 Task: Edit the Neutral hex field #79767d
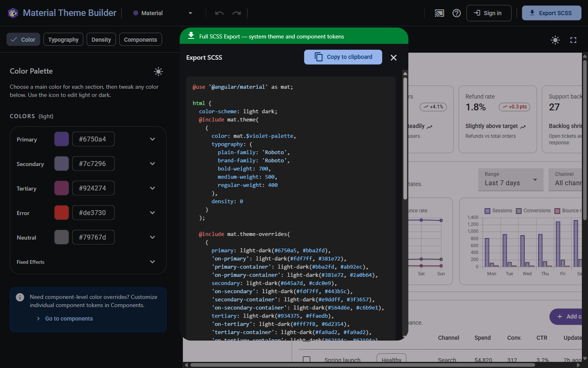click(x=94, y=237)
